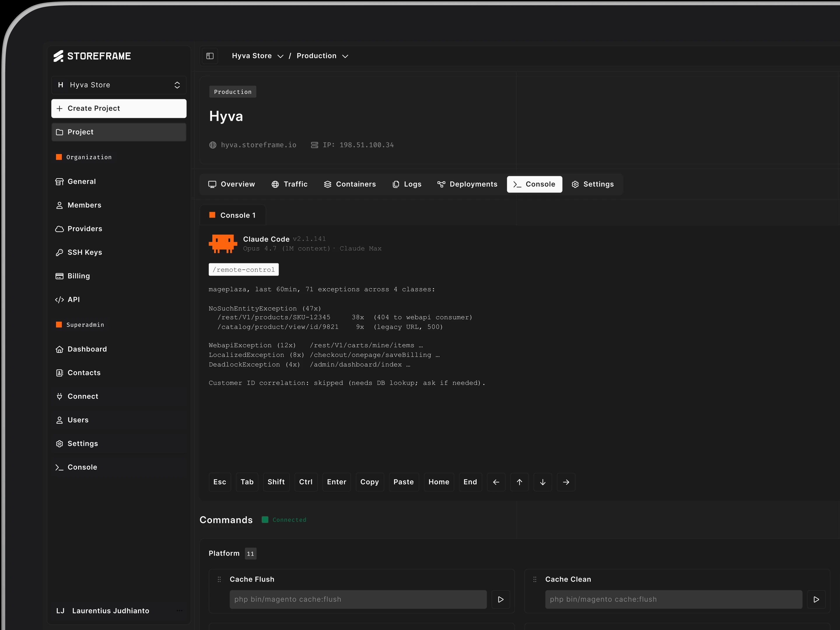Click the up arrow key button
The image size is (840, 630).
519,482
